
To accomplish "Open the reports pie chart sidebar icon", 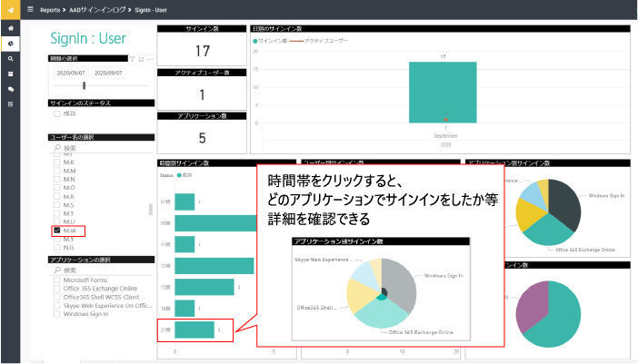I will click(x=10, y=44).
